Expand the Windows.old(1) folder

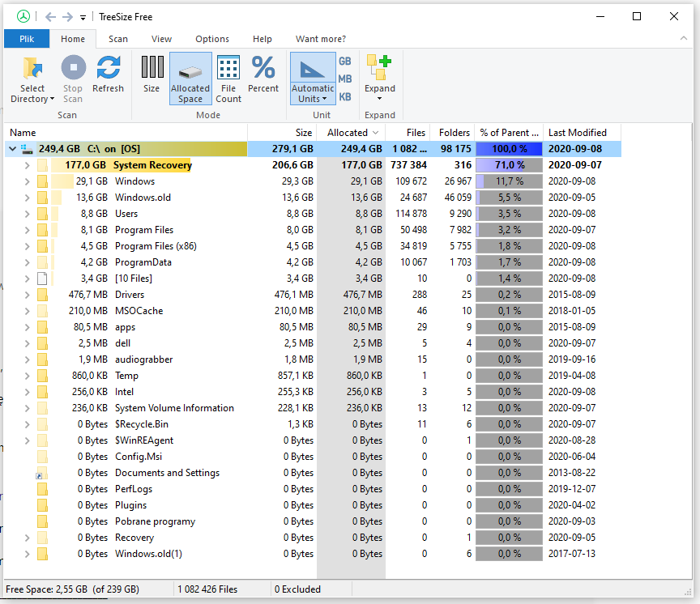(28, 554)
